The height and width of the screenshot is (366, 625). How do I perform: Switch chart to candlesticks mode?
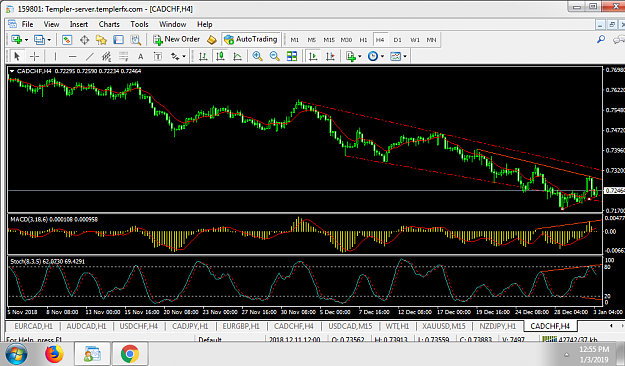tap(220, 56)
